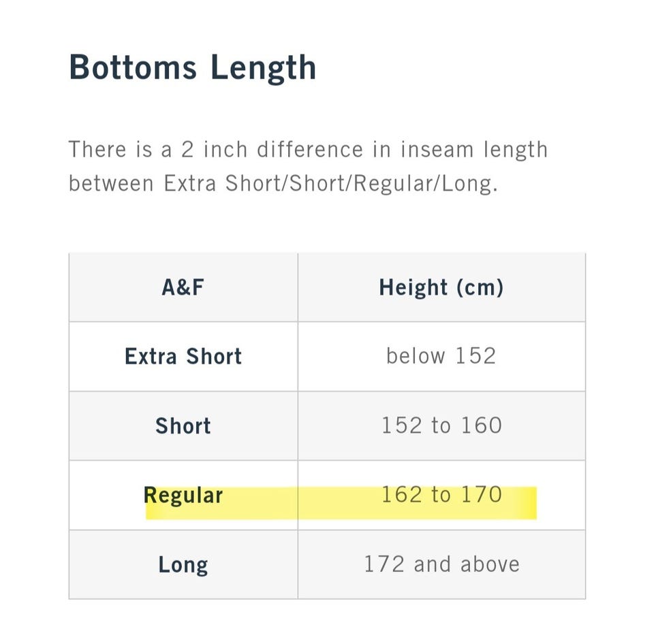Click the word 'inseam' in the description
This screenshot has height=644, width=654.
pos(437,149)
